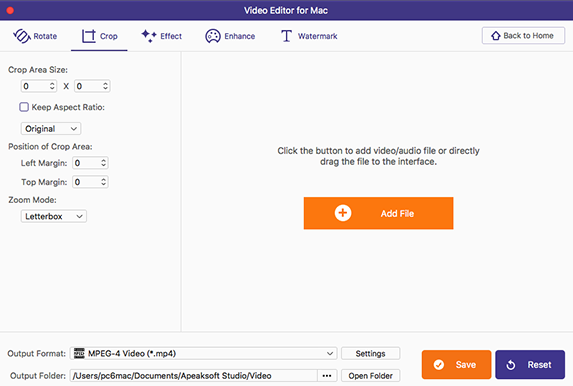Open the Letterbox zoom mode dropdown
This screenshot has height=386, width=573.
point(54,216)
